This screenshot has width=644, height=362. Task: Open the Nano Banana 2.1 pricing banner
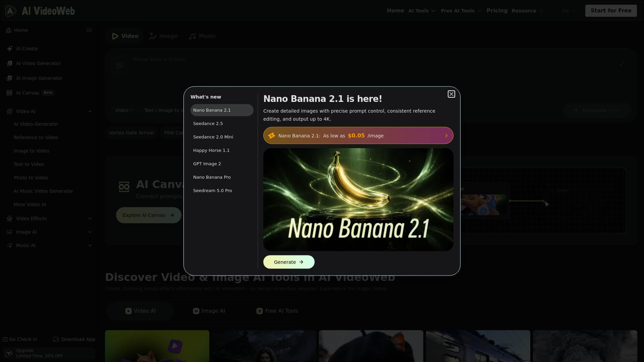pos(358,136)
